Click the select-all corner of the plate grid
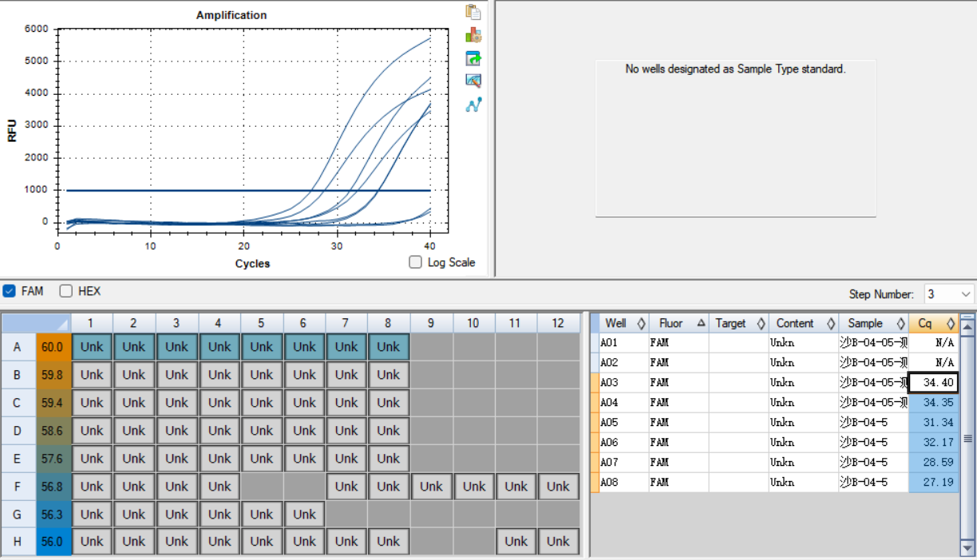This screenshot has width=977, height=560. click(x=36, y=323)
